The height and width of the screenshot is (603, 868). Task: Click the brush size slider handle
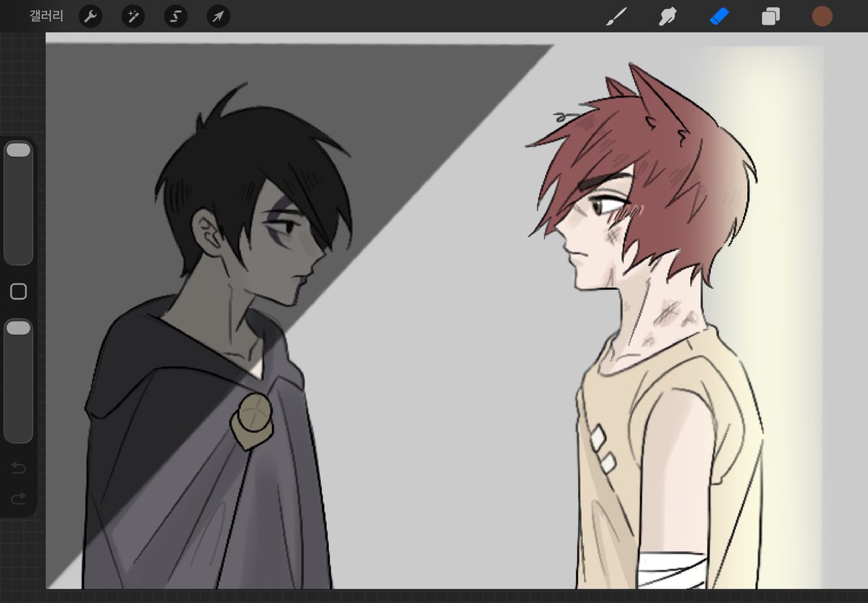click(18, 150)
